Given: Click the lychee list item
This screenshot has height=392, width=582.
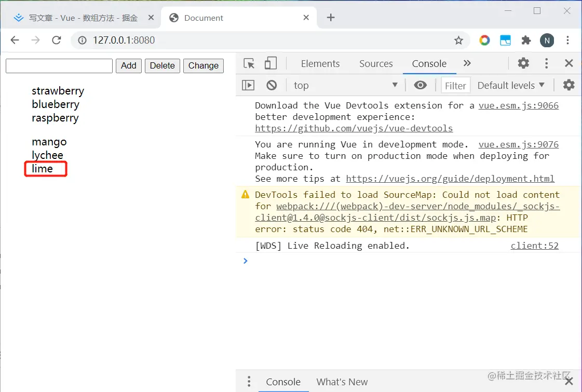Looking at the screenshot, I should click(x=48, y=156).
